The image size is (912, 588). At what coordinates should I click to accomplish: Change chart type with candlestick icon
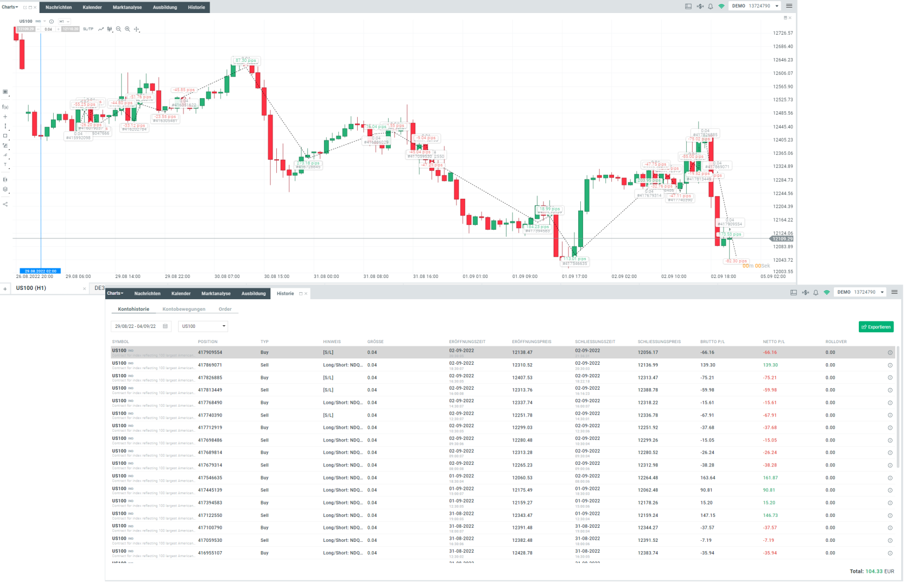pyautogui.click(x=110, y=29)
